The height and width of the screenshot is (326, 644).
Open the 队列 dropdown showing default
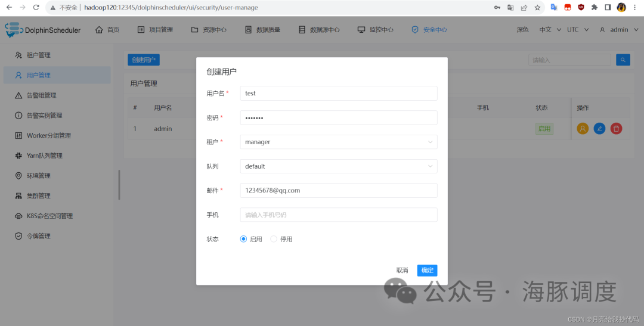(339, 166)
